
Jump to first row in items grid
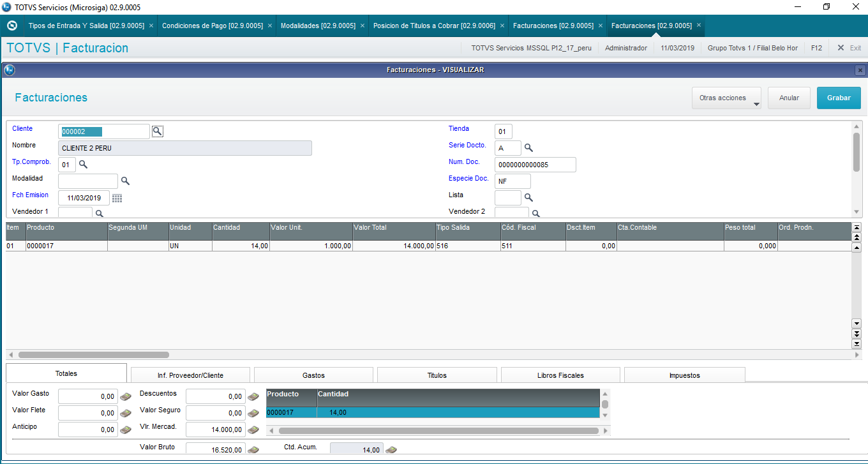(x=857, y=227)
